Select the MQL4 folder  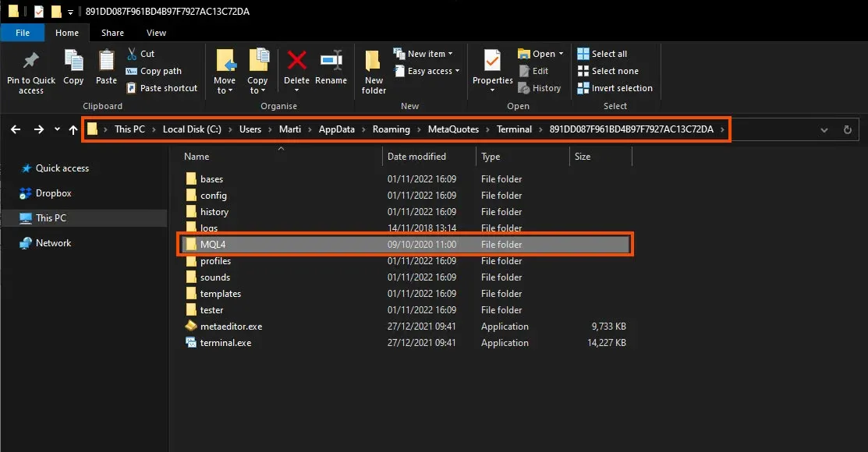pos(212,245)
